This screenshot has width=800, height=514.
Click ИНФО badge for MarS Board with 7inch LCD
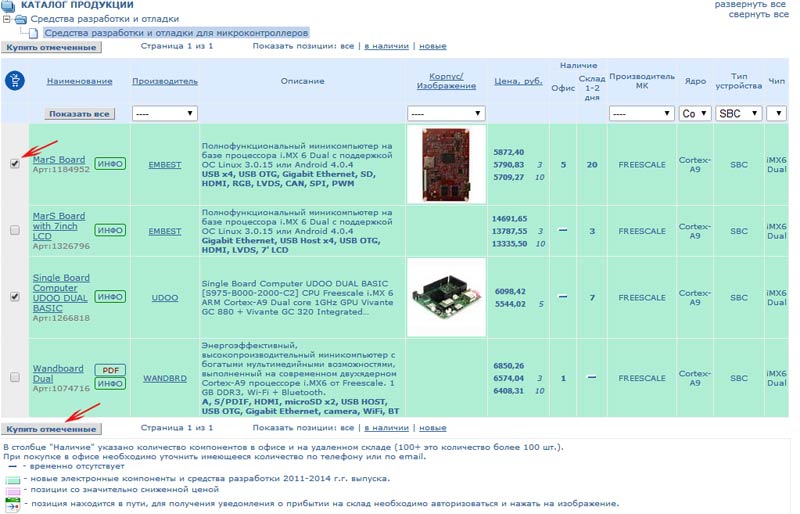[110, 231]
